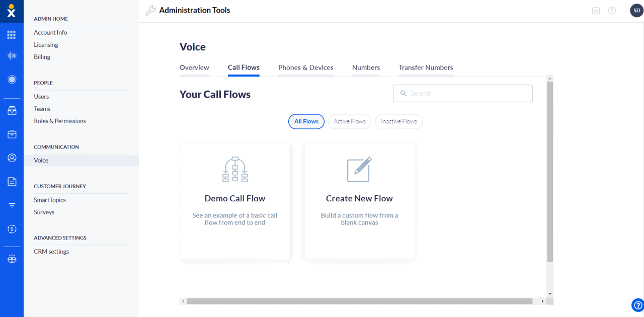The image size is (644, 317).
Task: Select the document notes sidebar icon
Action: tap(12, 181)
